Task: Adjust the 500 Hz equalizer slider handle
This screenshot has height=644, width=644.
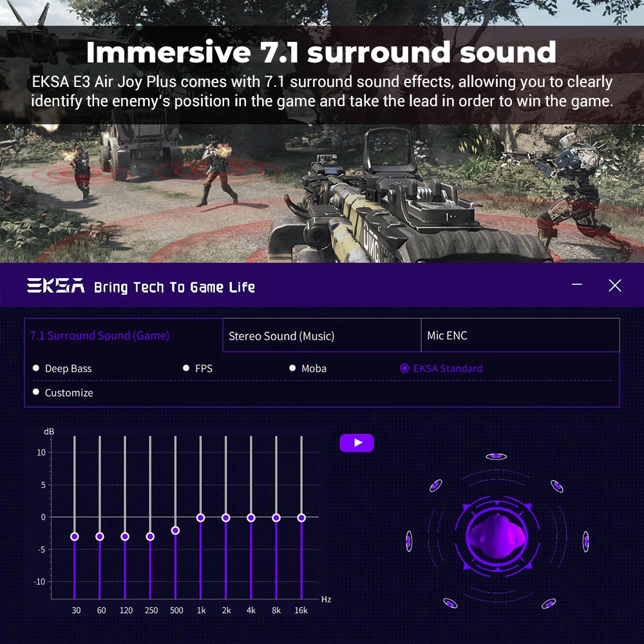Action: point(175,531)
